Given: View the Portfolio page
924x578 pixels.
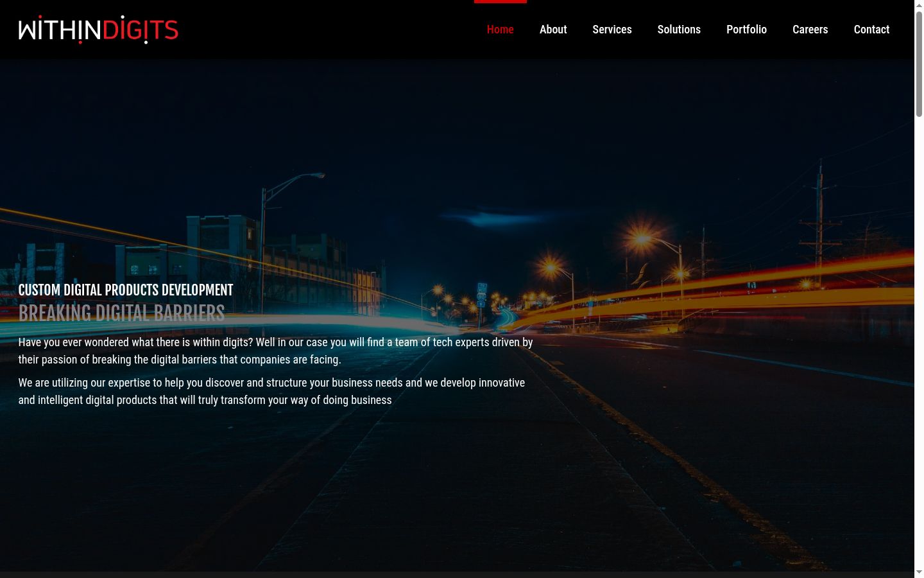Looking at the screenshot, I should tap(746, 30).
